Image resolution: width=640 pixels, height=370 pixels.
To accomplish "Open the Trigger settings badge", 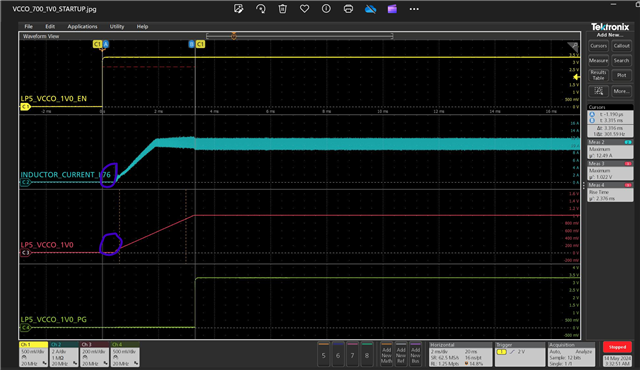I will pos(519,354).
